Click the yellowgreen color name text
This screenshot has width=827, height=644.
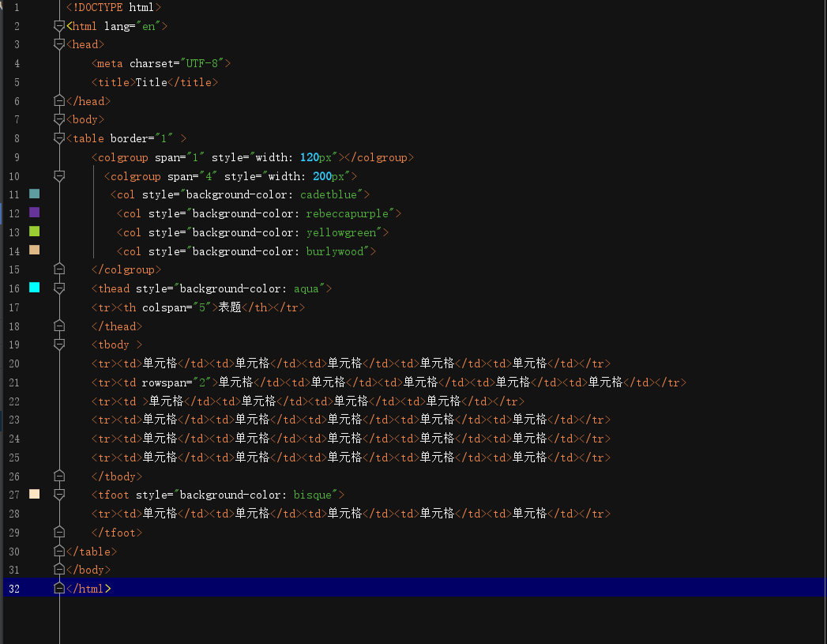coord(341,232)
